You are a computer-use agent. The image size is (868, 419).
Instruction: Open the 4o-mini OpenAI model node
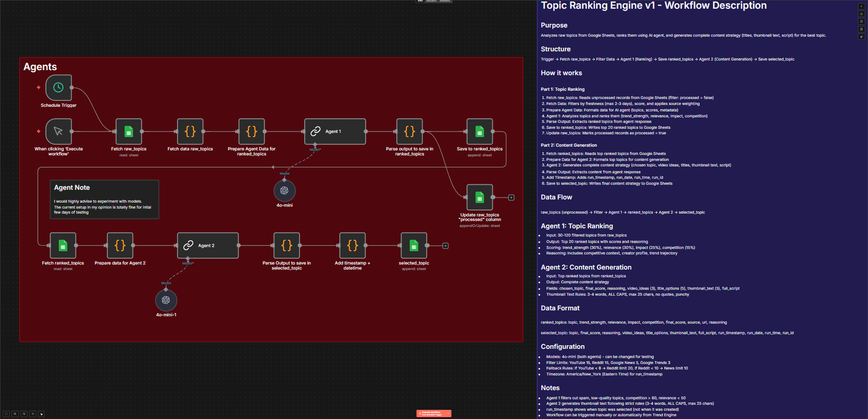point(284,190)
